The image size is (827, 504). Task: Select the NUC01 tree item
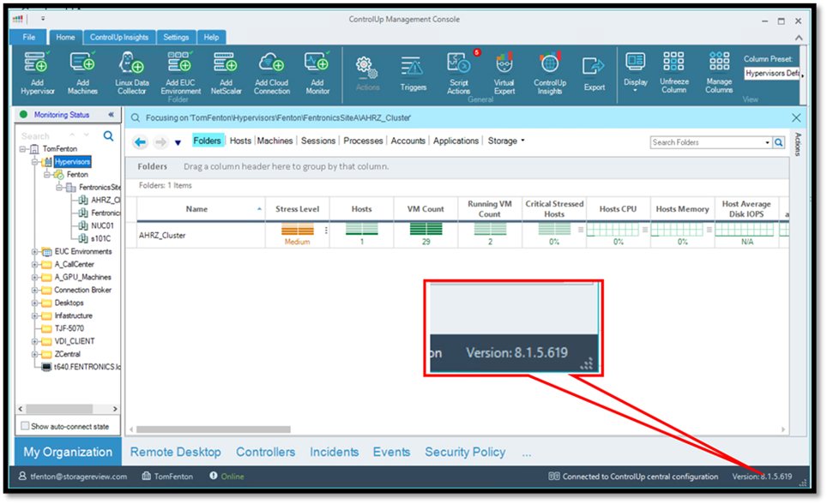pyautogui.click(x=102, y=225)
